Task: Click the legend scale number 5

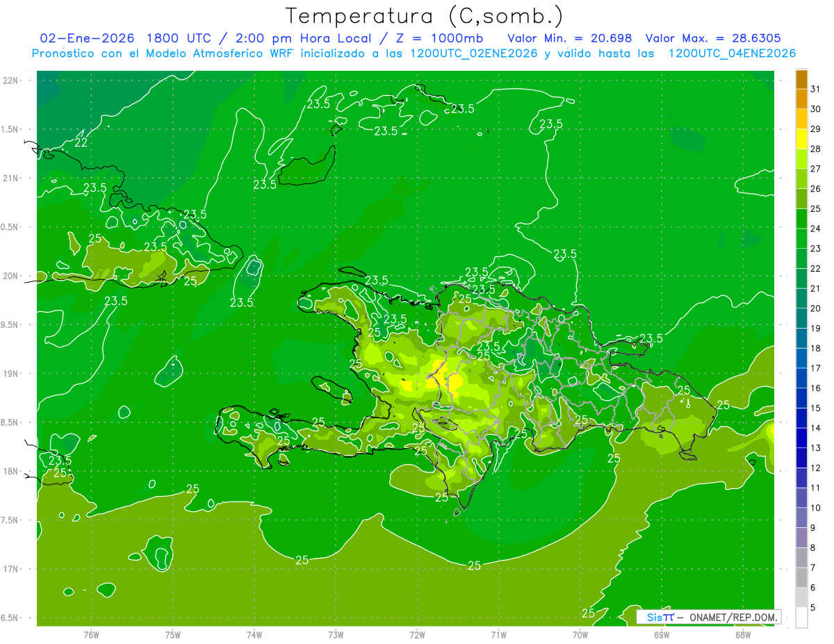Action: 813,608
